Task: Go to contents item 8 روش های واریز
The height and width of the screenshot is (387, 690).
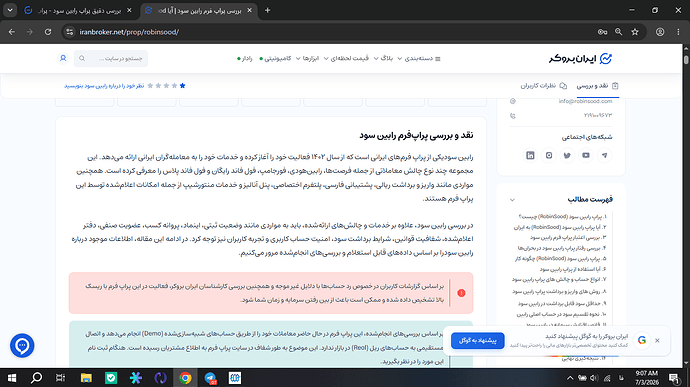Action: point(559,291)
